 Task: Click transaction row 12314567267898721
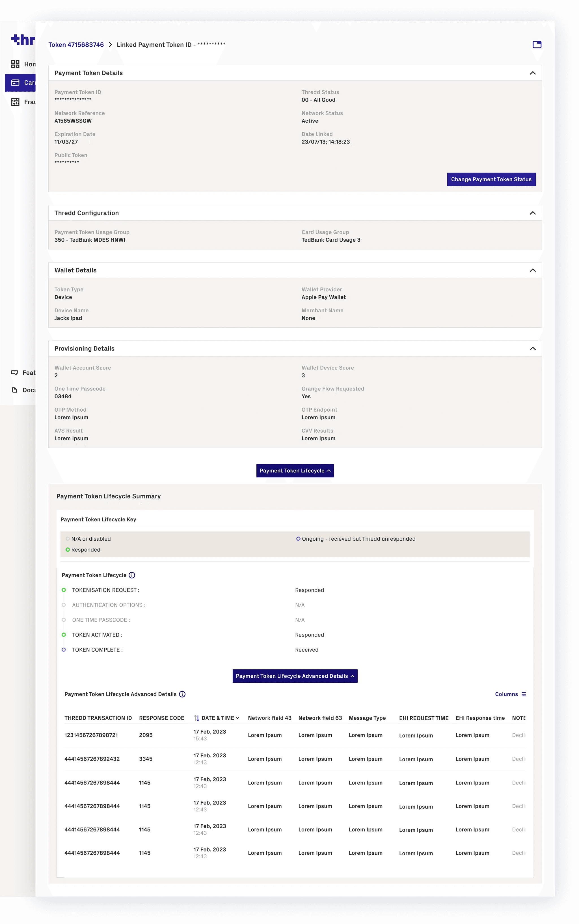click(x=91, y=735)
